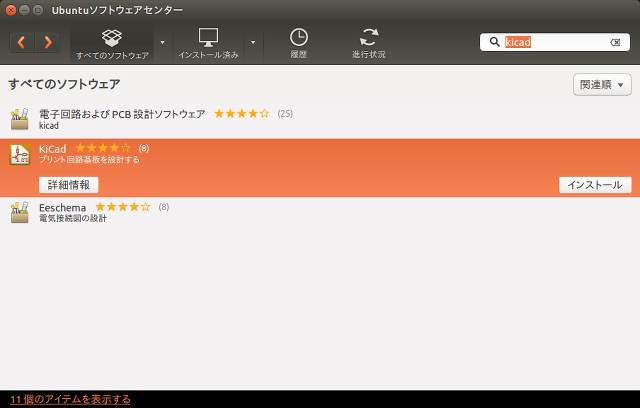Click the KiCad title in selected row
This screenshot has width=640, height=408.
pos(52,149)
